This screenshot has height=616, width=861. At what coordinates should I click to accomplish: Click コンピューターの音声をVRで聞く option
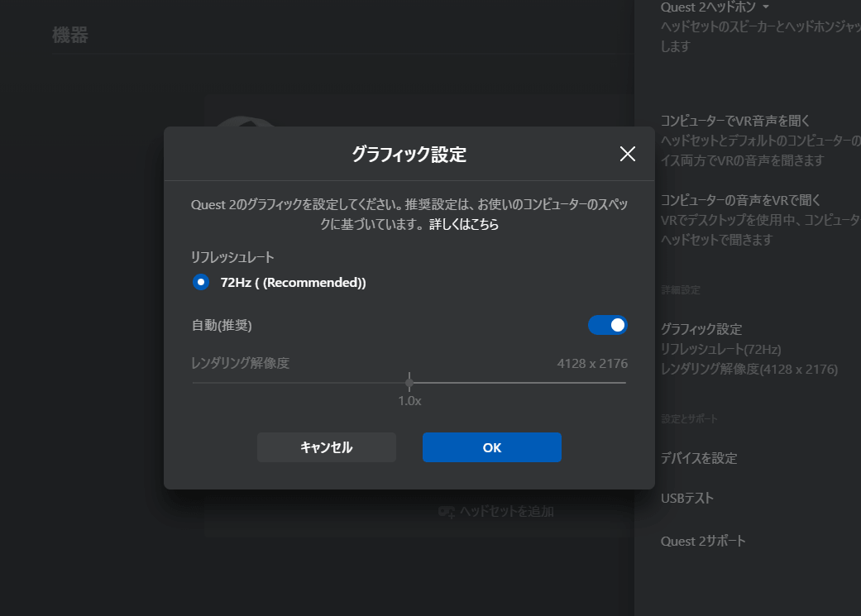(740, 200)
